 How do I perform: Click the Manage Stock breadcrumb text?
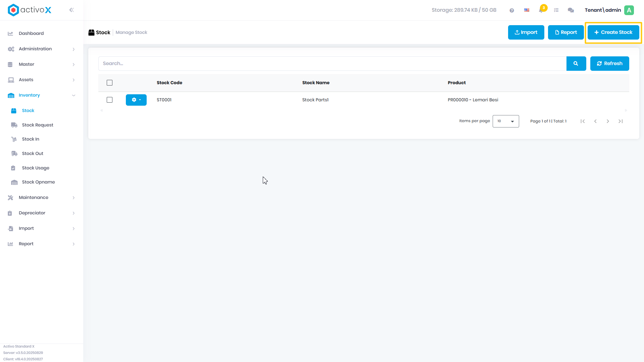(x=132, y=33)
